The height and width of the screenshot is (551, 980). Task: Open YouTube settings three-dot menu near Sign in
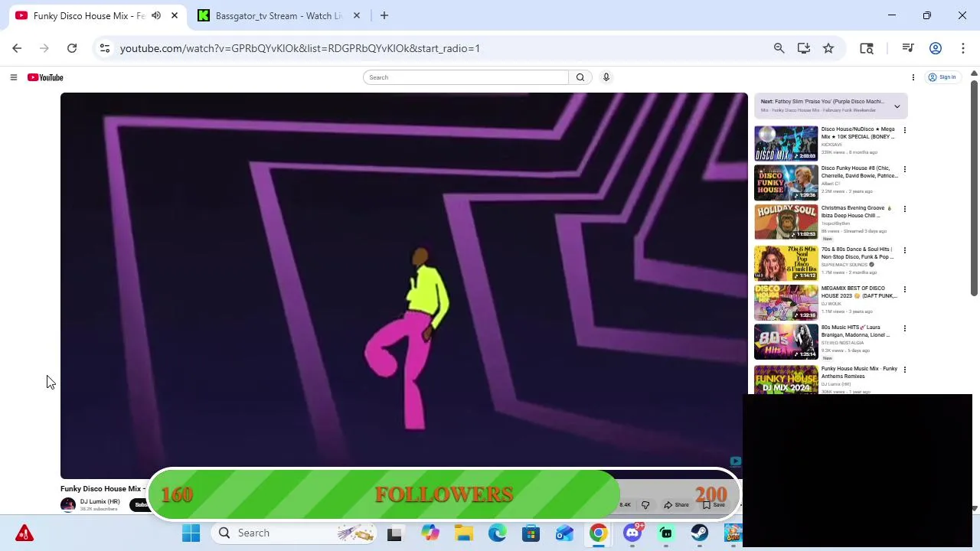tap(913, 77)
